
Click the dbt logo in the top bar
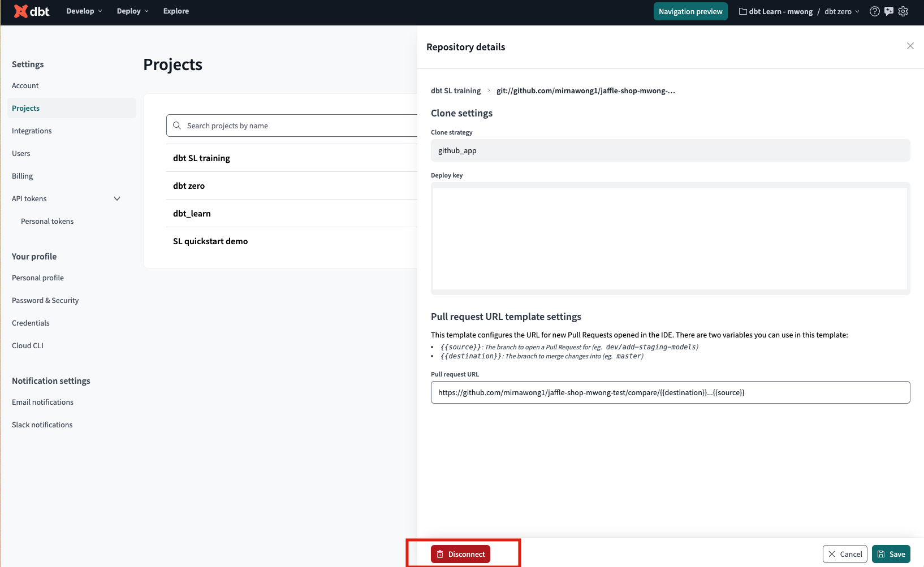click(31, 11)
